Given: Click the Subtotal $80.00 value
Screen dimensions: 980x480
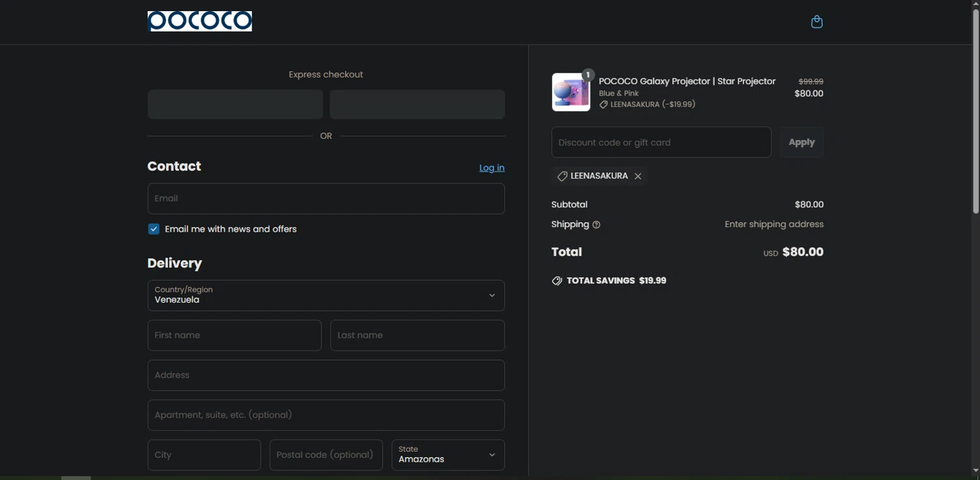Looking at the screenshot, I should coord(809,205).
